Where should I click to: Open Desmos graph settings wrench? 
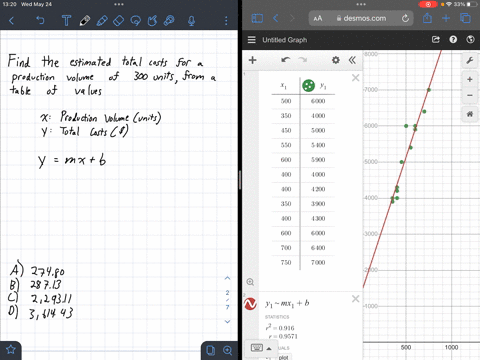[470, 61]
